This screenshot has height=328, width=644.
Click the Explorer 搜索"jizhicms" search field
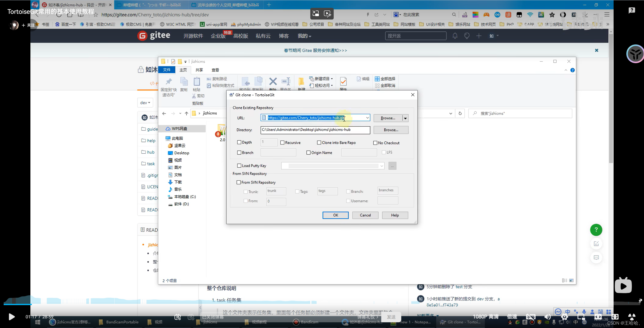tap(520, 114)
